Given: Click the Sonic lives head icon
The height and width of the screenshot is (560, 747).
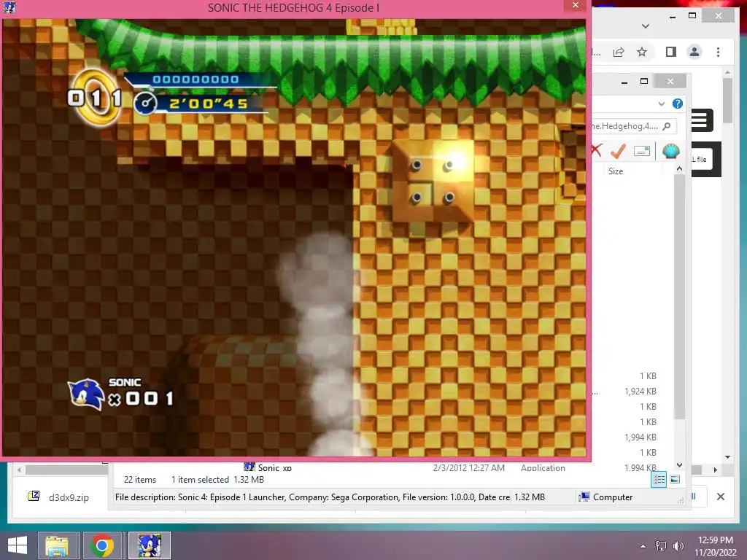Looking at the screenshot, I should point(86,394).
